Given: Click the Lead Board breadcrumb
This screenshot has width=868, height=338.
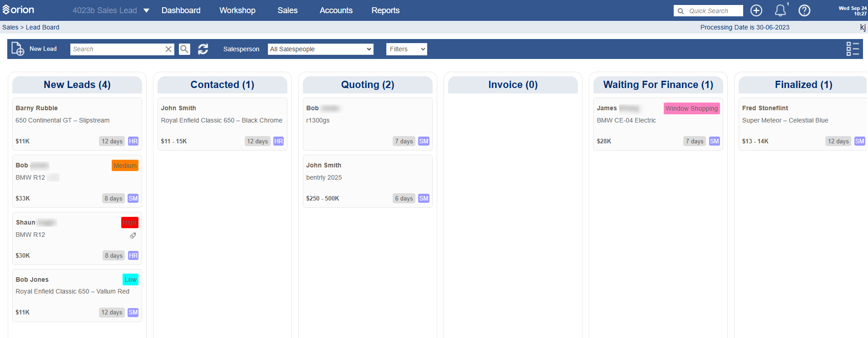Looking at the screenshot, I should tap(43, 27).
